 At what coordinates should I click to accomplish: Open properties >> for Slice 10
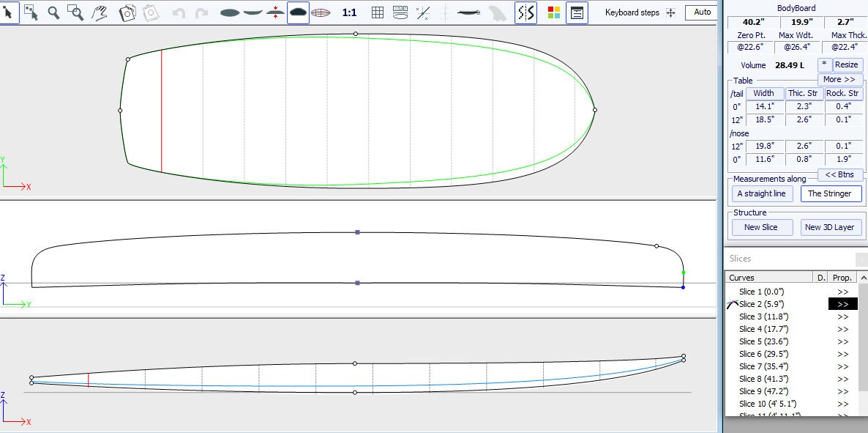(x=842, y=404)
